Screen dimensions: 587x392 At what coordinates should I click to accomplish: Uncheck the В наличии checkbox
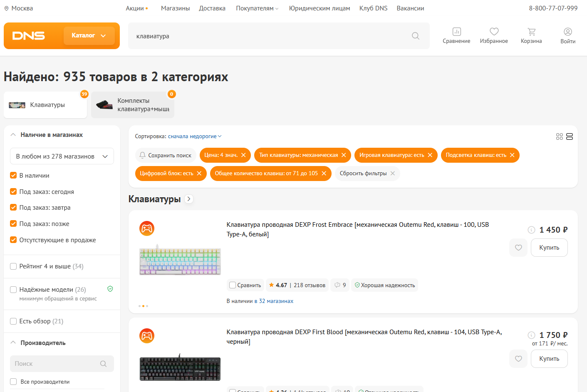[x=13, y=176]
